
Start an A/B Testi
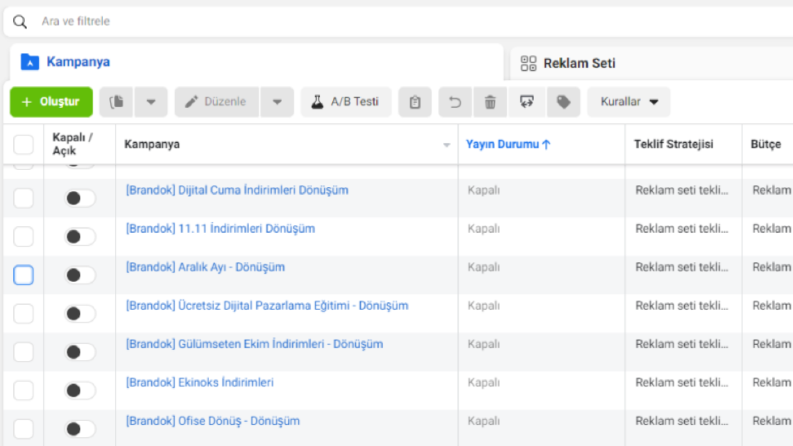click(346, 102)
